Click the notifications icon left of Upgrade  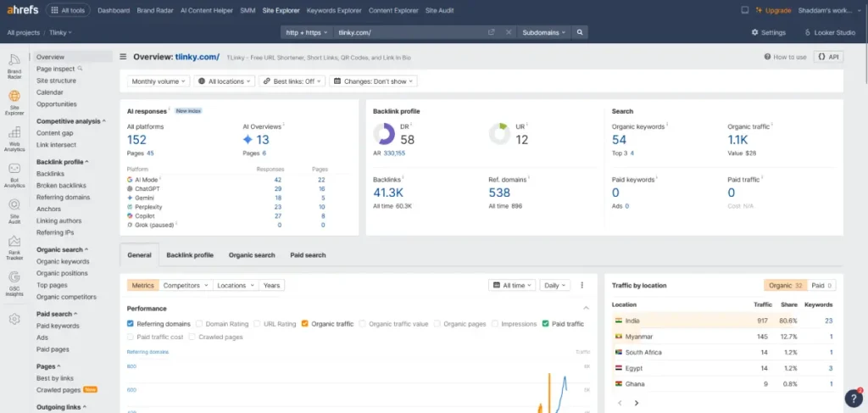(x=744, y=10)
